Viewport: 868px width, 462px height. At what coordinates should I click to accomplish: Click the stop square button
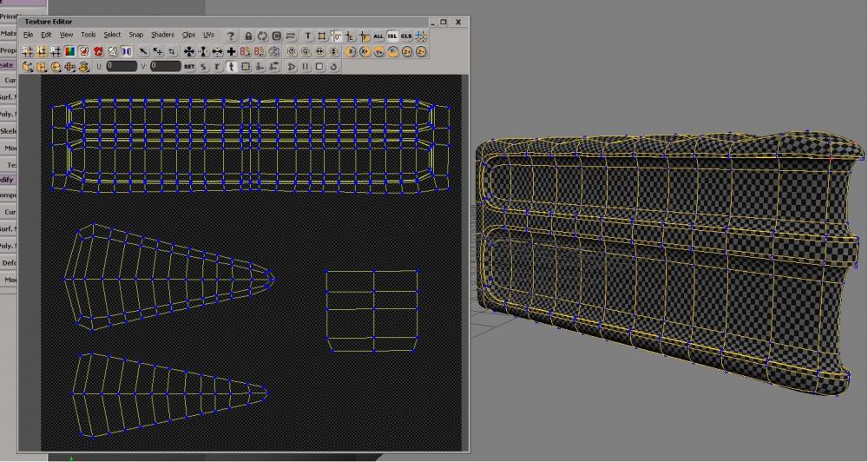tap(319, 67)
